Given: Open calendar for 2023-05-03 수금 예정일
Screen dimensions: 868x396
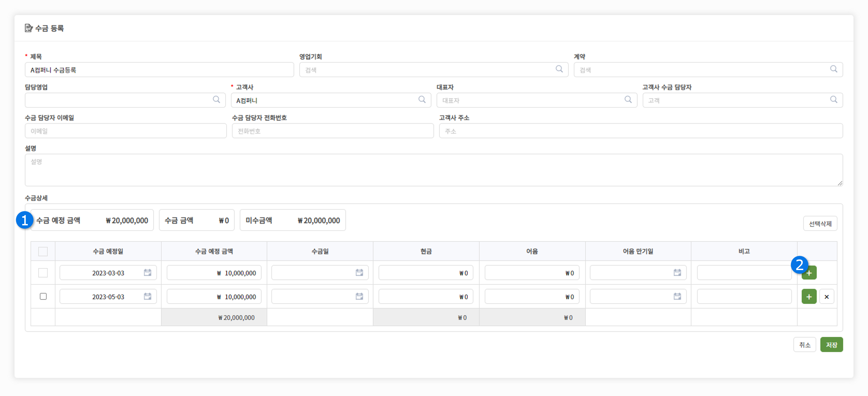Looking at the screenshot, I should pyautogui.click(x=147, y=297).
